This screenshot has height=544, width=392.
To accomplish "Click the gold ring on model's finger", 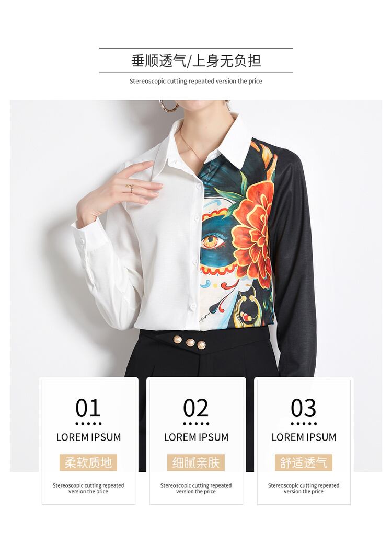I will pos(130,188).
